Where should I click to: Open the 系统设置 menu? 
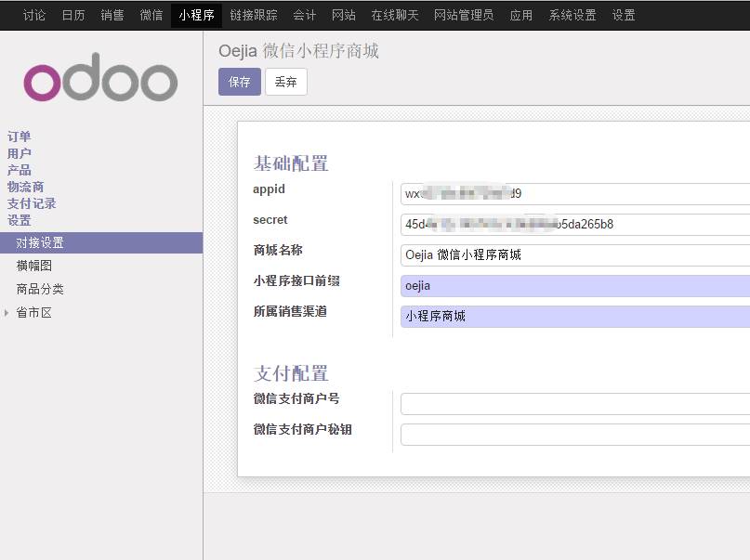pos(570,15)
